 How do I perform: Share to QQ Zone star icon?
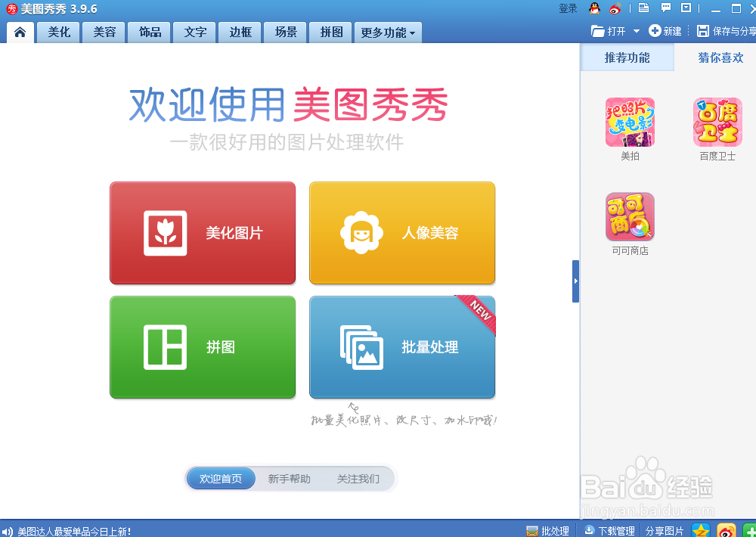pyautogui.click(x=701, y=530)
